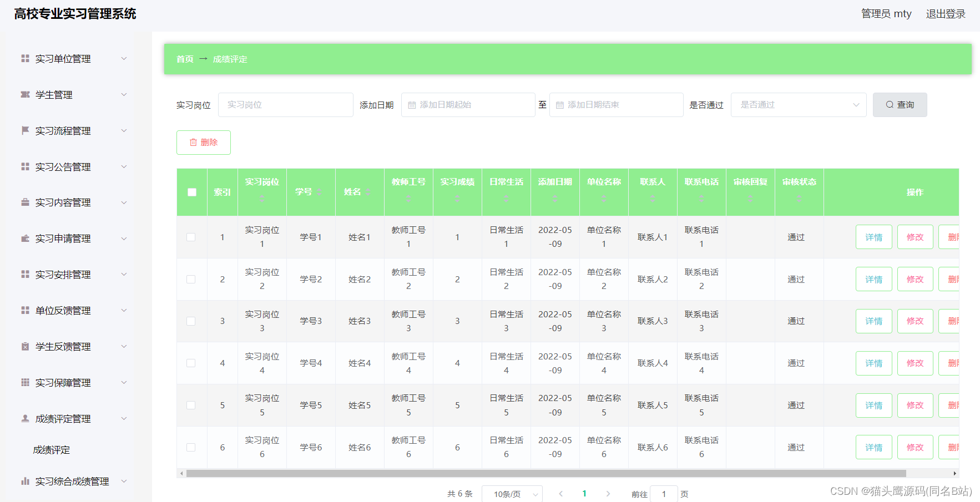Open the 10条/页 page size dropdown
980x502 pixels.
click(512, 494)
